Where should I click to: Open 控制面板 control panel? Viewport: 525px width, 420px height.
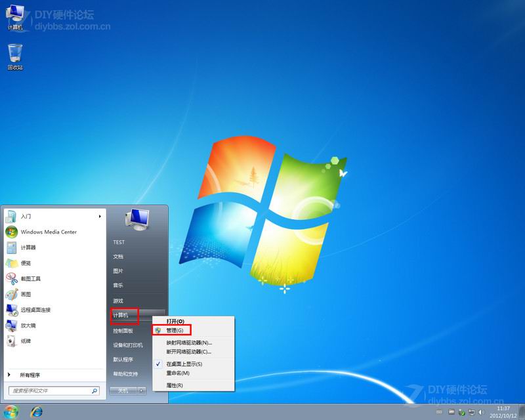click(x=123, y=331)
